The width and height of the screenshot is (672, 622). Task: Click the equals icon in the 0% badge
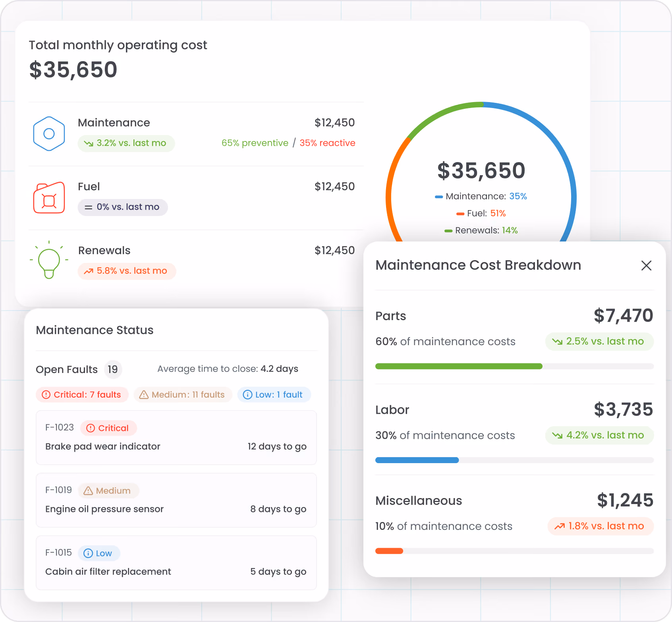click(88, 207)
